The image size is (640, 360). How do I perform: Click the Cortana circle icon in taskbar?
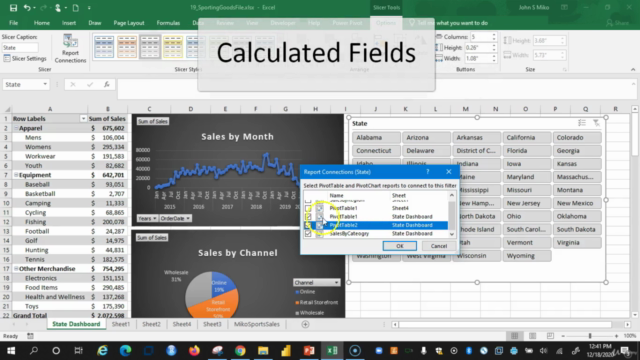56,351
